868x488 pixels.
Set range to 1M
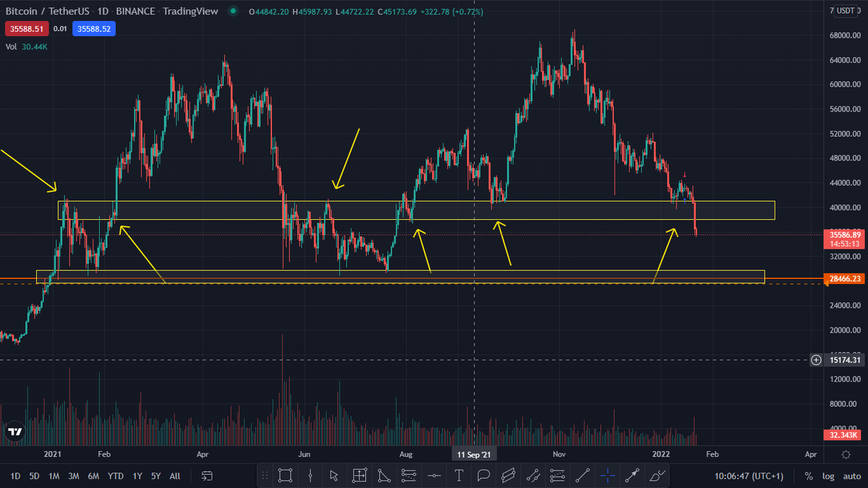(54, 476)
